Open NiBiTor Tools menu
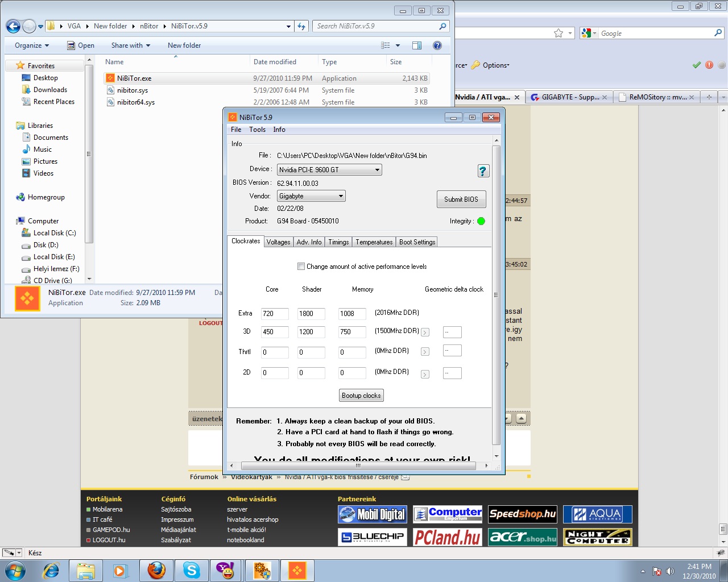Viewport: 728px width, 582px height. pos(257,130)
